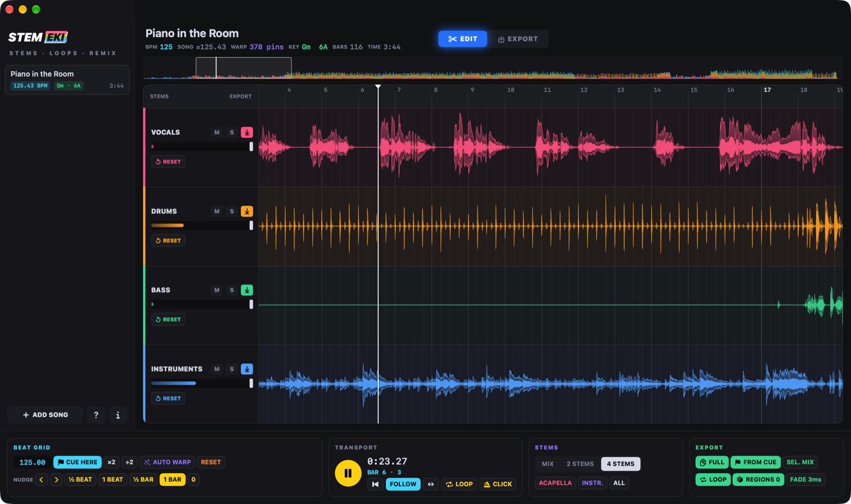This screenshot has height=504, width=851.
Task: Choose the Instr. preset
Action: [593, 483]
